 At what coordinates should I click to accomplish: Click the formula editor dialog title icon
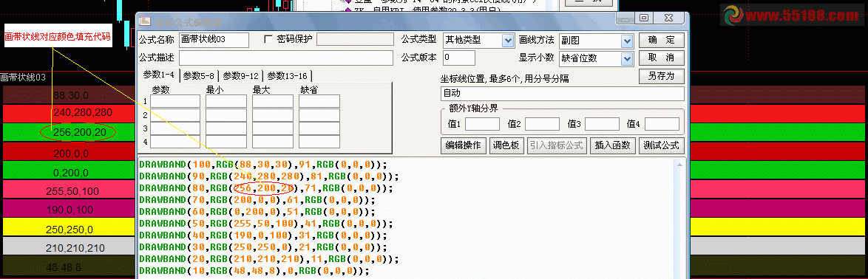click(x=144, y=21)
